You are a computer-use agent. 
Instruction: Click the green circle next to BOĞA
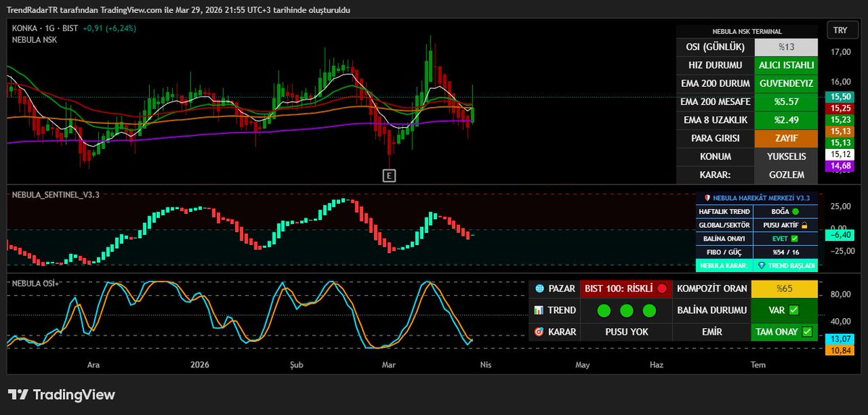[x=796, y=212]
